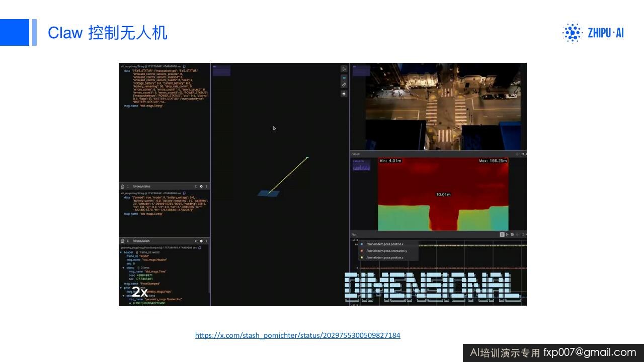Image resolution: width=644 pixels, height=362 pixels.
Task: Click the msg_name "std_msgs.Header" row
Action: (x=146, y=260)
